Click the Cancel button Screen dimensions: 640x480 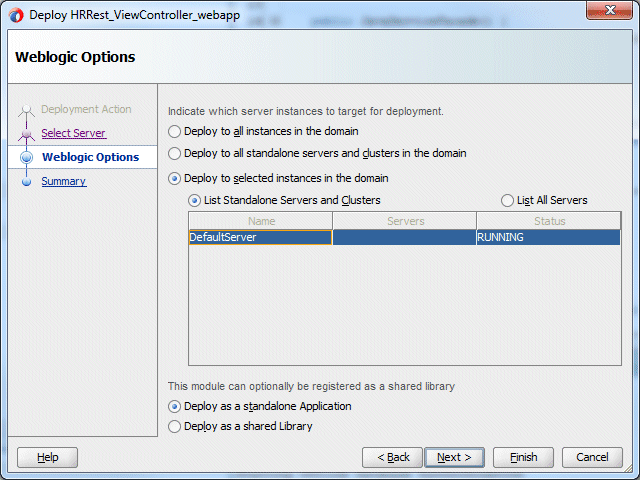click(592, 458)
